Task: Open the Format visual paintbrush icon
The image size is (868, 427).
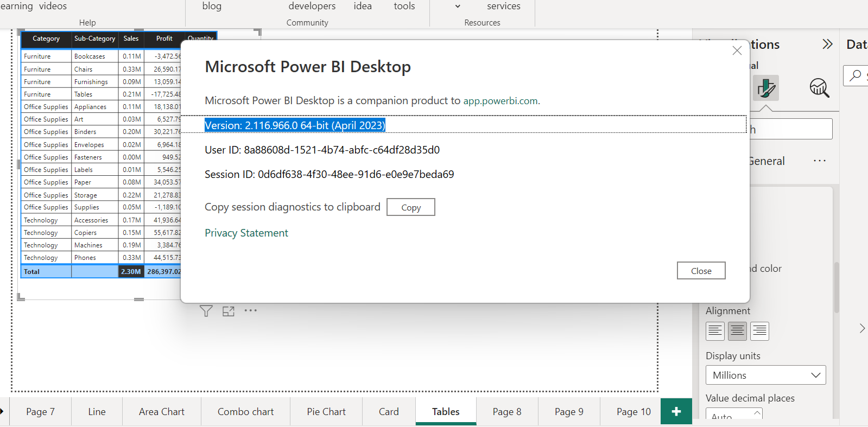Action: point(765,88)
